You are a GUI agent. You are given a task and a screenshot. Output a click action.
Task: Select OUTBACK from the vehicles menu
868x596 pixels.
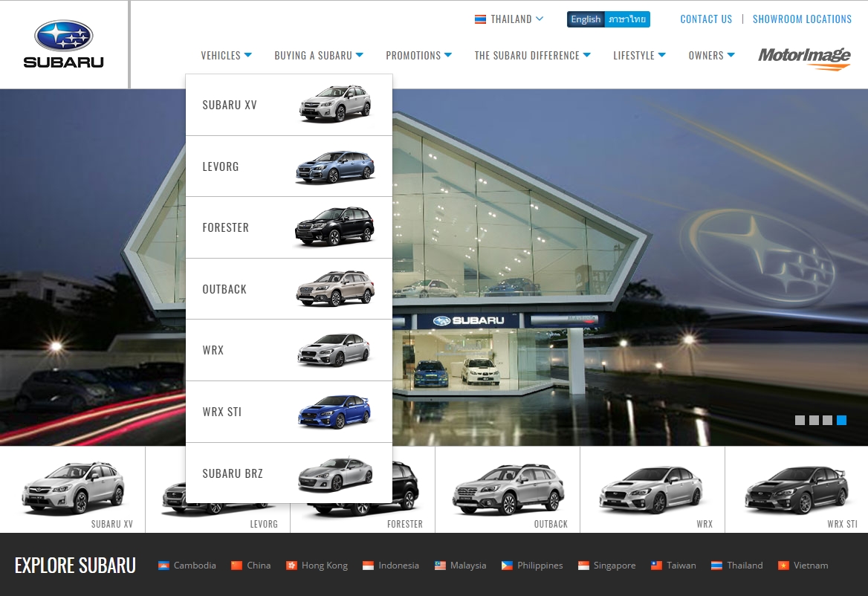click(289, 289)
